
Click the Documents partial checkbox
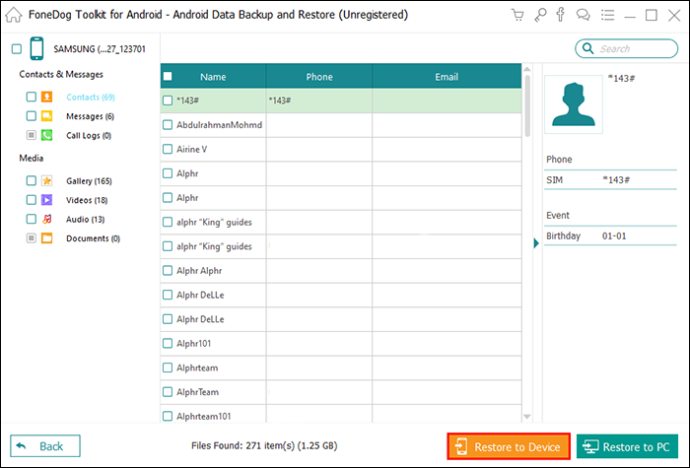[31, 238]
